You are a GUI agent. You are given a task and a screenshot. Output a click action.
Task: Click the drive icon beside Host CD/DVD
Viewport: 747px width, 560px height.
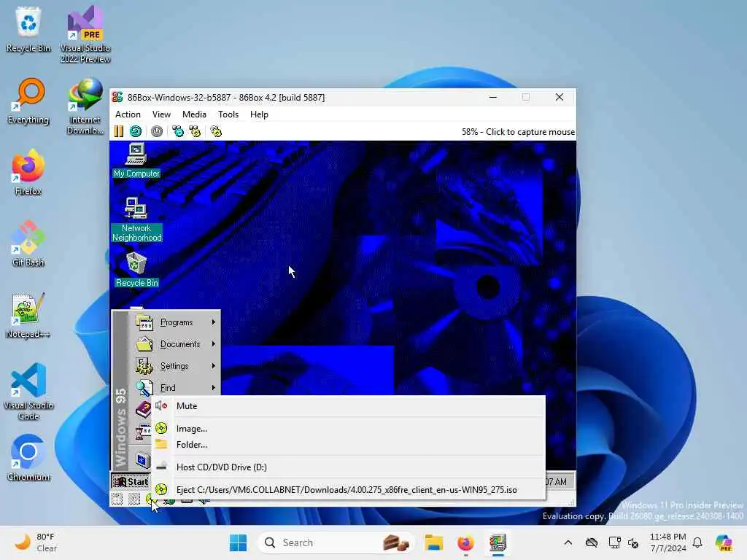161,467
